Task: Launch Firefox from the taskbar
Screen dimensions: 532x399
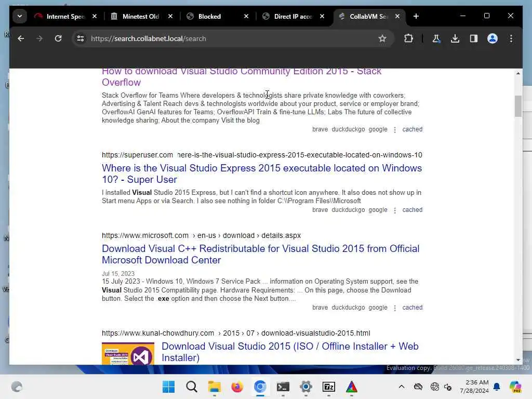Action: (237, 387)
